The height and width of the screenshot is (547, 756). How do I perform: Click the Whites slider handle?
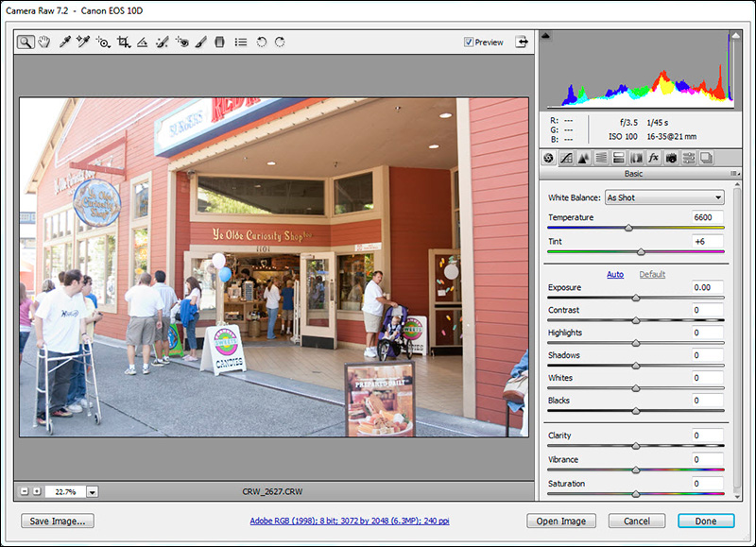coord(636,388)
